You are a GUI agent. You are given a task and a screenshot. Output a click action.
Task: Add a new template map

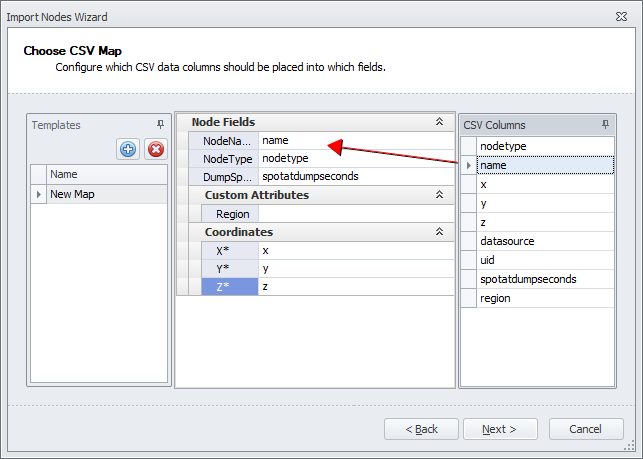click(128, 149)
